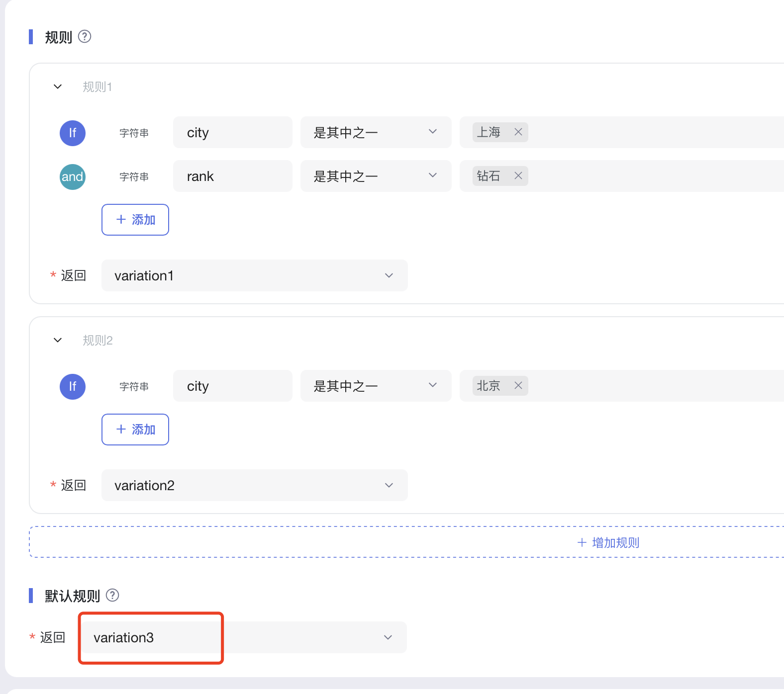Click the green and badge
The width and height of the screenshot is (784, 694).
[x=73, y=177]
